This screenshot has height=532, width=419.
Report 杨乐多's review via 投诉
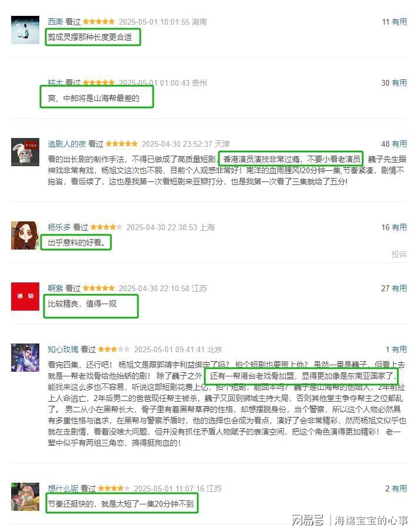(x=399, y=254)
